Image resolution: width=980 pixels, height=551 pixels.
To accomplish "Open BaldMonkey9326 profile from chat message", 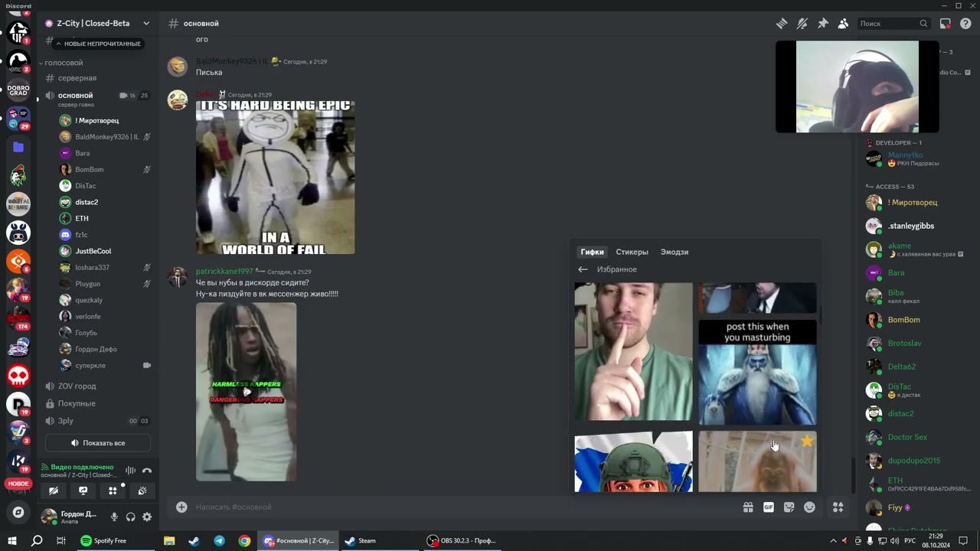I will click(233, 61).
